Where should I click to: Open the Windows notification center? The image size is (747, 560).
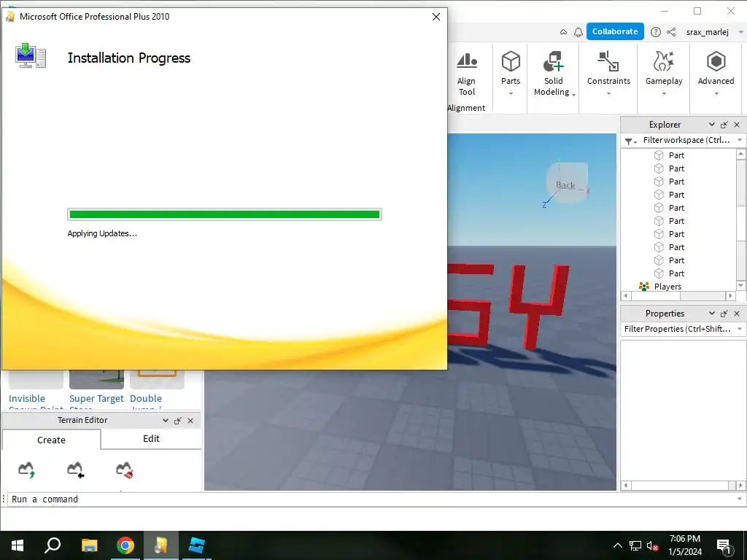(x=724, y=547)
